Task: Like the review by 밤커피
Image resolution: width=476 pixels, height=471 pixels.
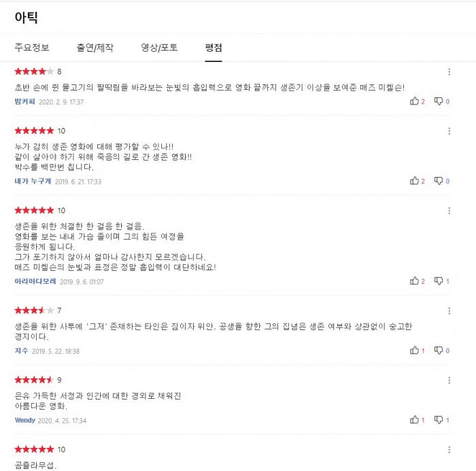Action: [414, 101]
